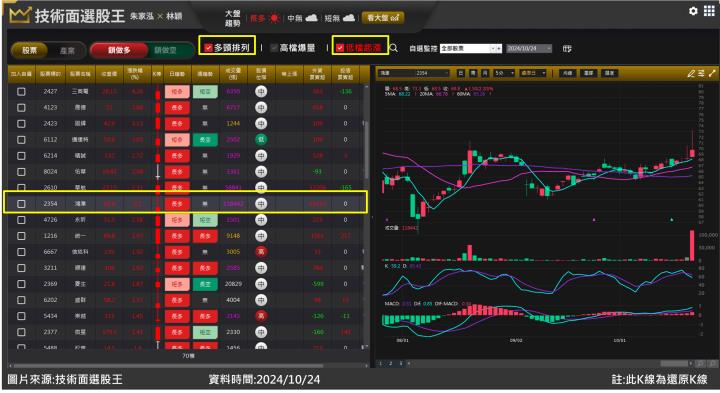
Task: Select stock code 4726 in the list
Action: pyautogui.click(x=51, y=219)
